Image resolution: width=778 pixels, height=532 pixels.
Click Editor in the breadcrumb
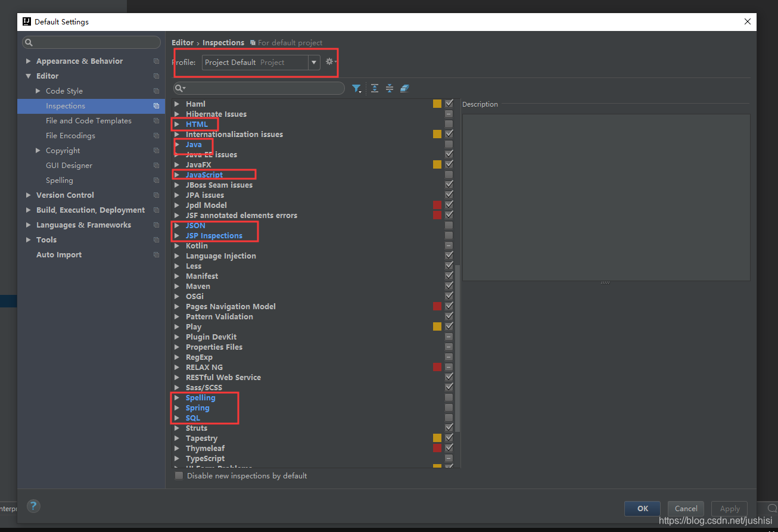point(182,43)
